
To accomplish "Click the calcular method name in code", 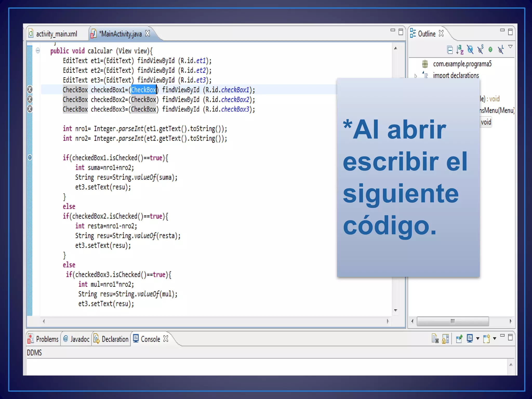I will point(100,51).
